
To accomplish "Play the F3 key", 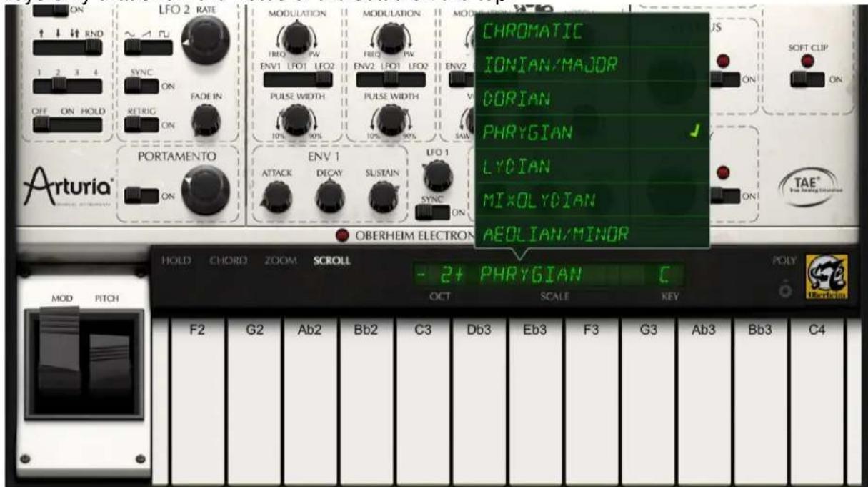I will (591, 403).
